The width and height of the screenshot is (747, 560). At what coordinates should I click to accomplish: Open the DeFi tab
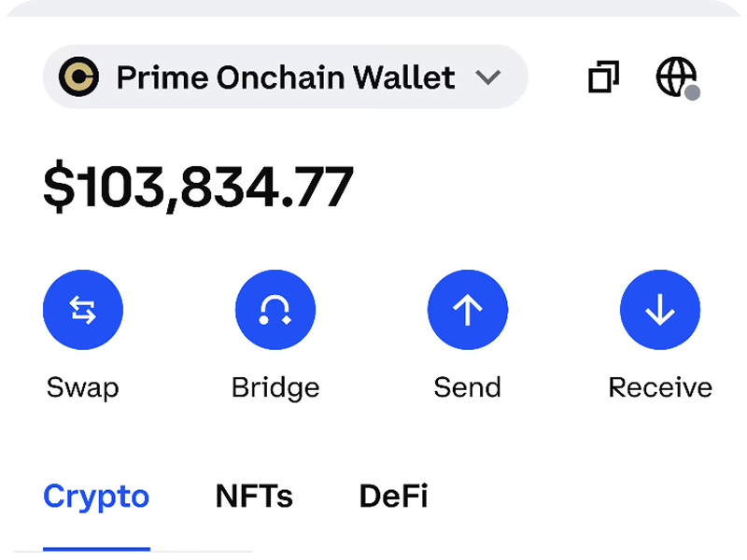(395, 496)
